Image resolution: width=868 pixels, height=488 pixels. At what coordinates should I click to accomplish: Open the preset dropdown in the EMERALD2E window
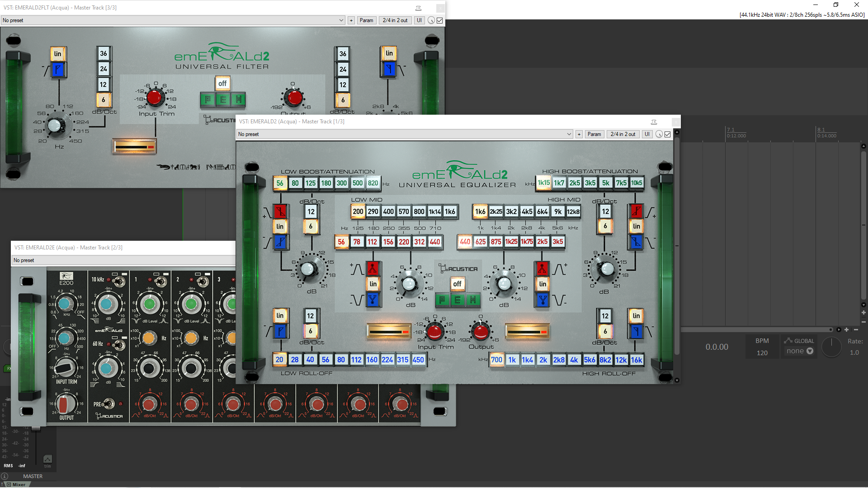coord(122,260)
